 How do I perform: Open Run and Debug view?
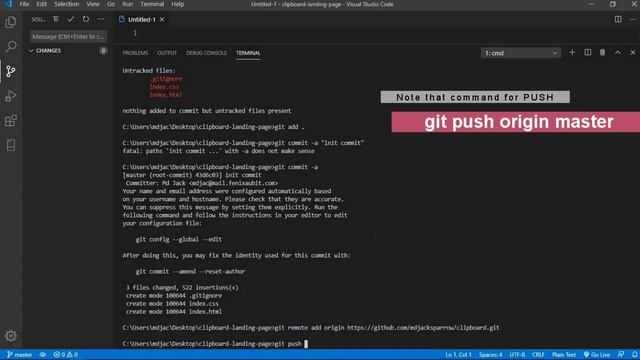coord(11,96)
